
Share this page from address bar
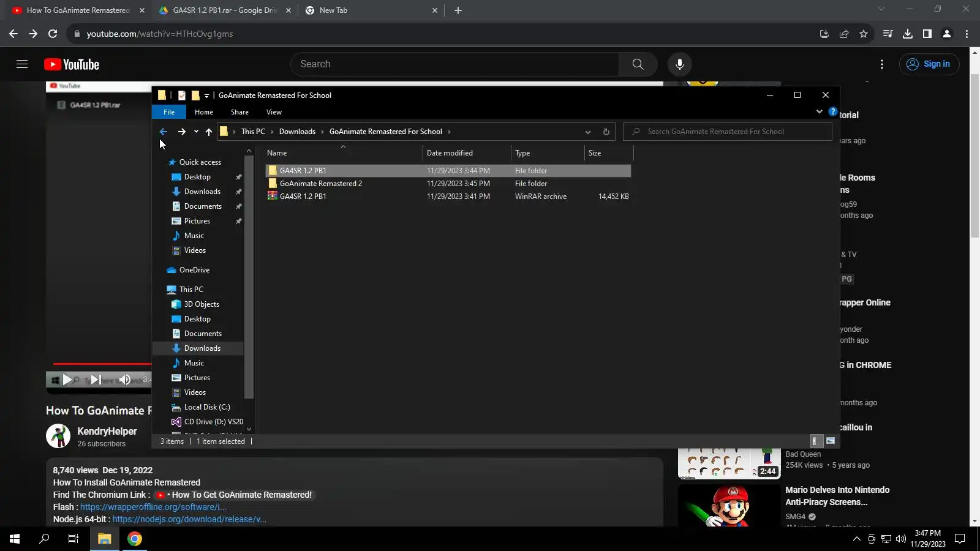(x=844, y=34)
